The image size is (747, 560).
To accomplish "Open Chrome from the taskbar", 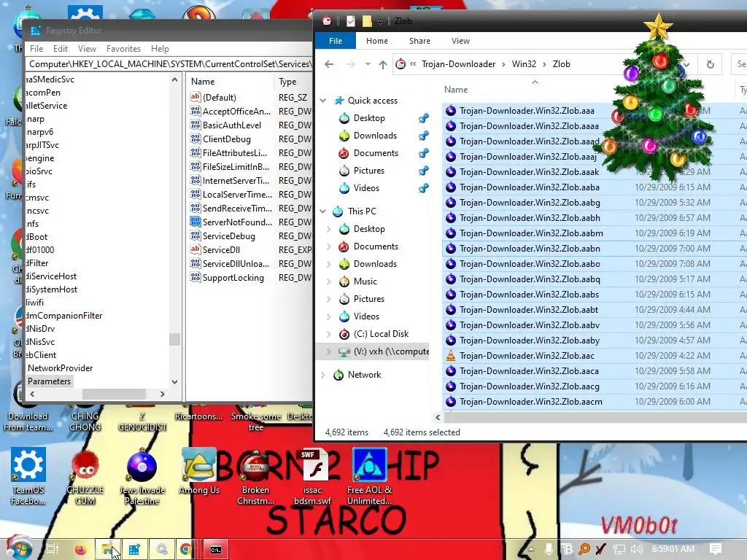I will click(186, 550).
